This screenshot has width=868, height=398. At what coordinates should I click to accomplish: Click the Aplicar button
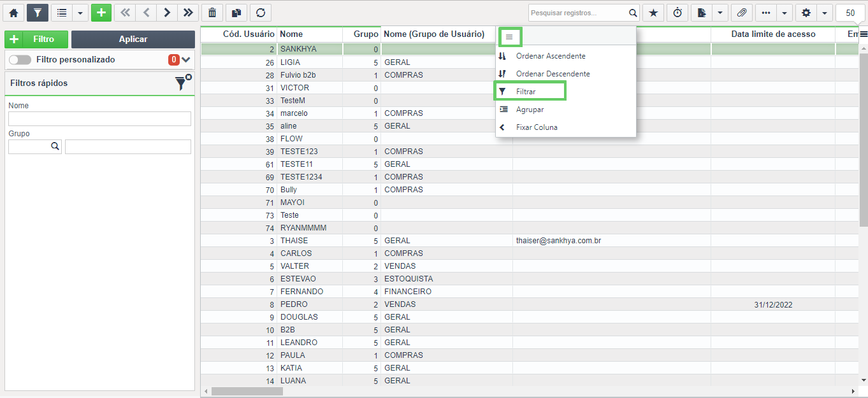tap(133, 39)
